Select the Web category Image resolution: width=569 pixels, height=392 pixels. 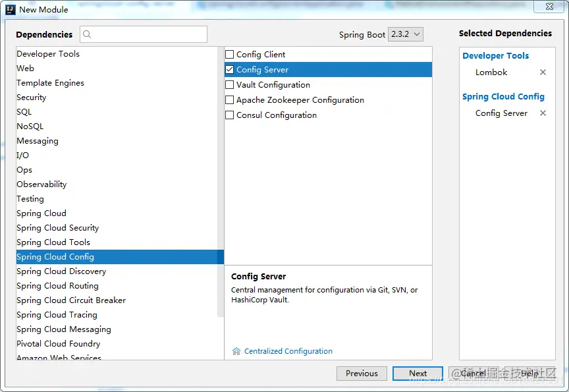[x=117, y=69]
